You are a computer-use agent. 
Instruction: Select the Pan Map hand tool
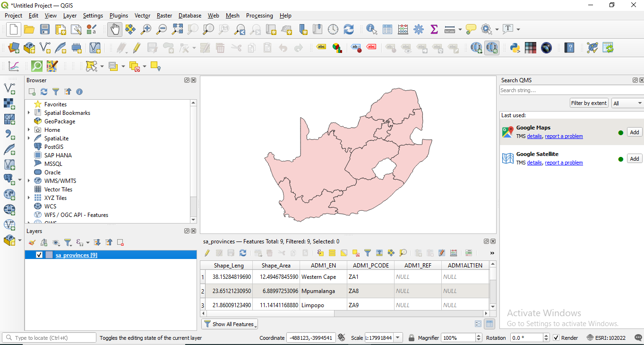click(x=114, y=29)
